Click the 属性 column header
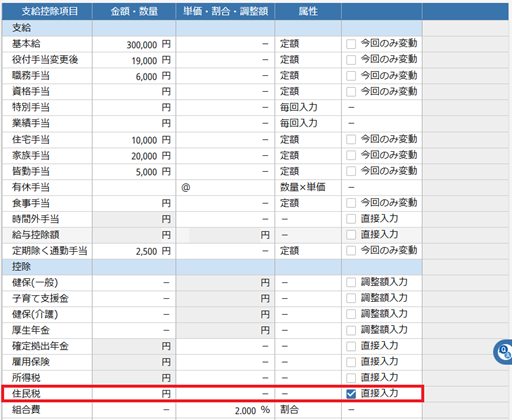The width and height of the screenshot is (512, 420). point(308,11)
